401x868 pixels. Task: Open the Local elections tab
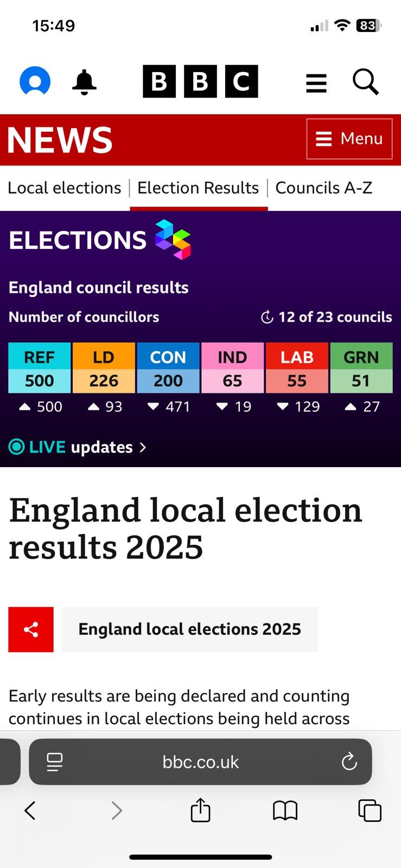[x=64, y=188]
